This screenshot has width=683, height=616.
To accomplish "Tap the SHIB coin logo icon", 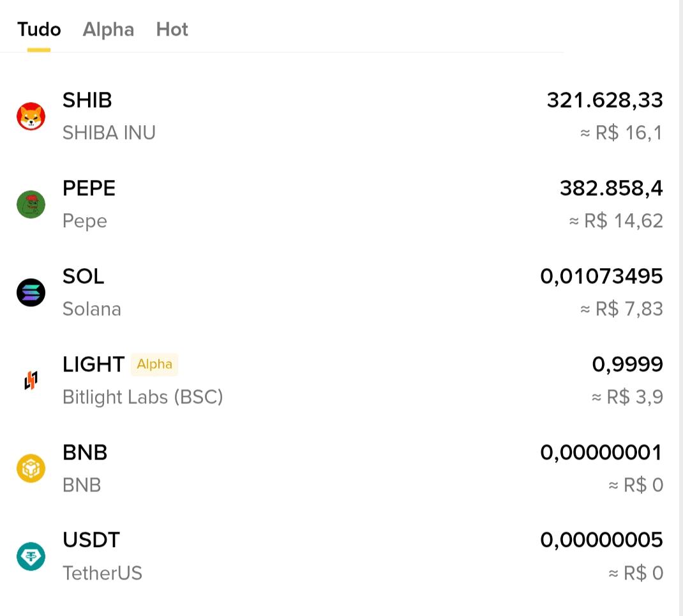I will [31, 116].
